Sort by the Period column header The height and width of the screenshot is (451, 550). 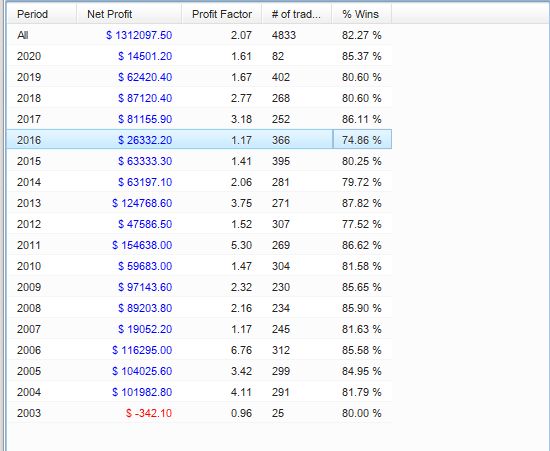click(x=42, y=14)
